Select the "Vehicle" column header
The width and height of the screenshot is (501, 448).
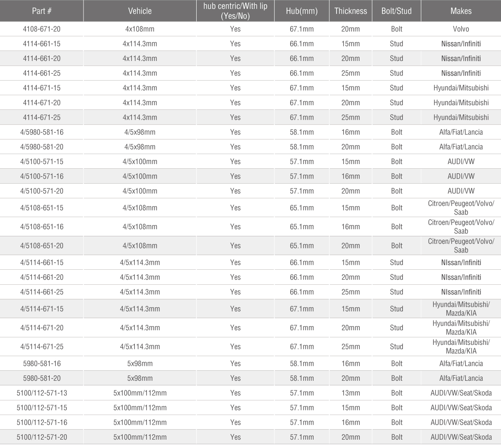(x=140, y=11)
